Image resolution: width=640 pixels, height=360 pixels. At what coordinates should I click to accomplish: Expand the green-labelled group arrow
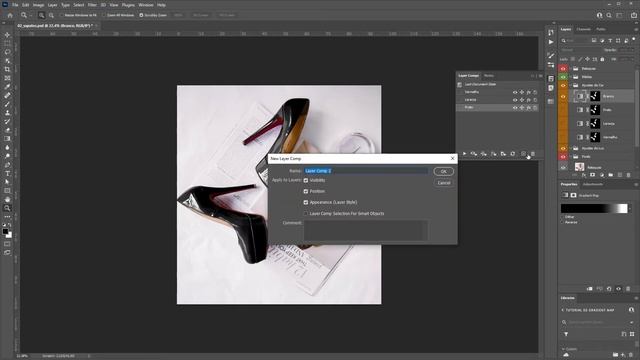pyautogui.click(x=571, y=77)
